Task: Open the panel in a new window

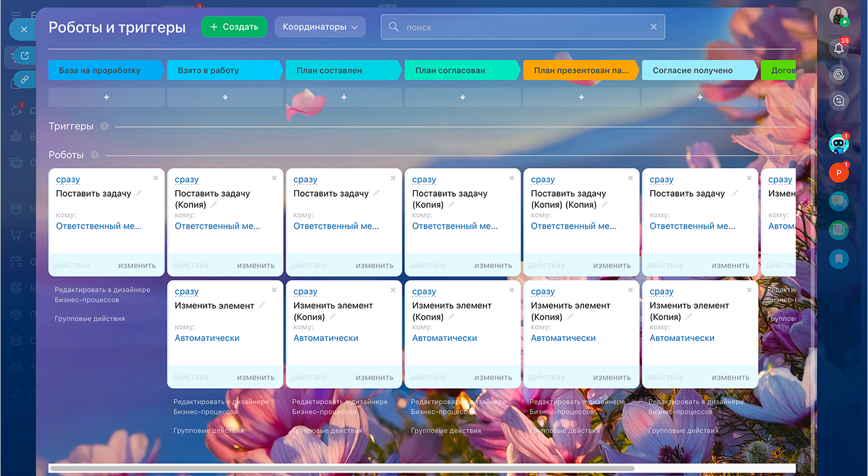Action: pyautogui.click(x=25, y=56)
